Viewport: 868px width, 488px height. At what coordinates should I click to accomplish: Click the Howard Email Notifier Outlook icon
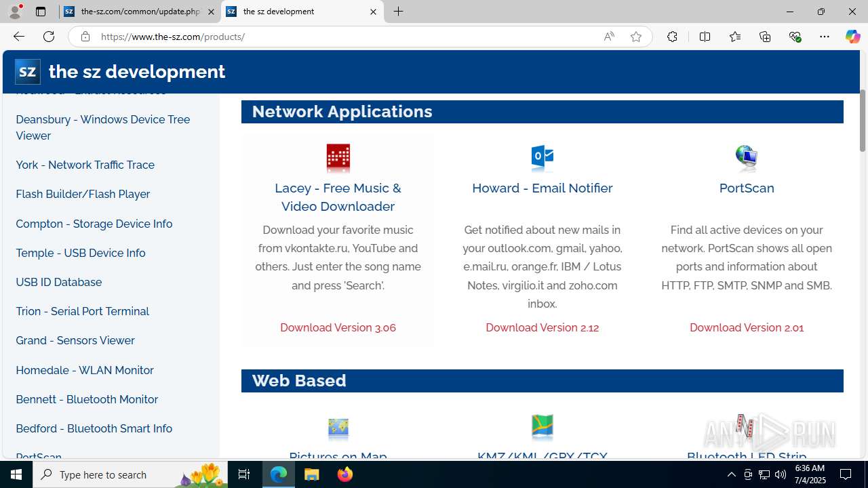click(x=542, y=157)
